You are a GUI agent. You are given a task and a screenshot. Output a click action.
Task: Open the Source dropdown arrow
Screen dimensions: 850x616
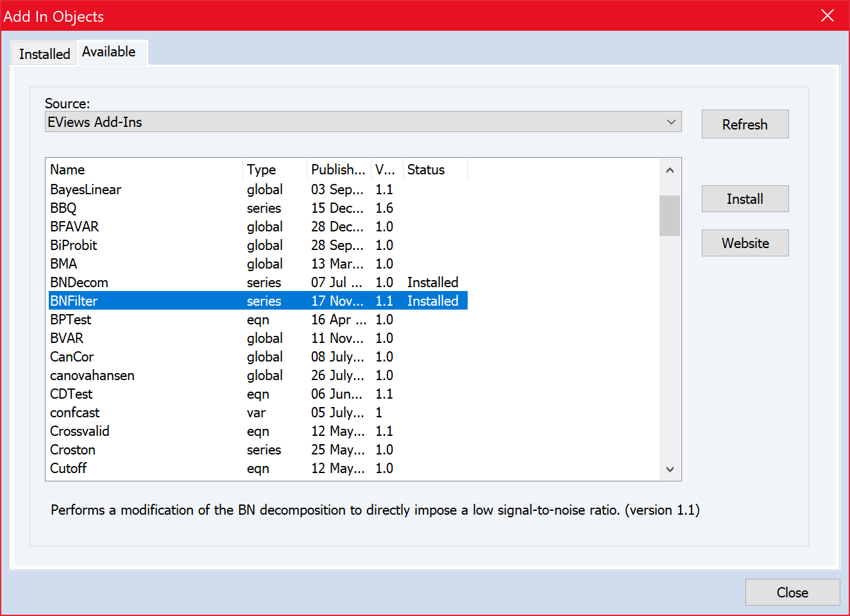tap(671, 122)
